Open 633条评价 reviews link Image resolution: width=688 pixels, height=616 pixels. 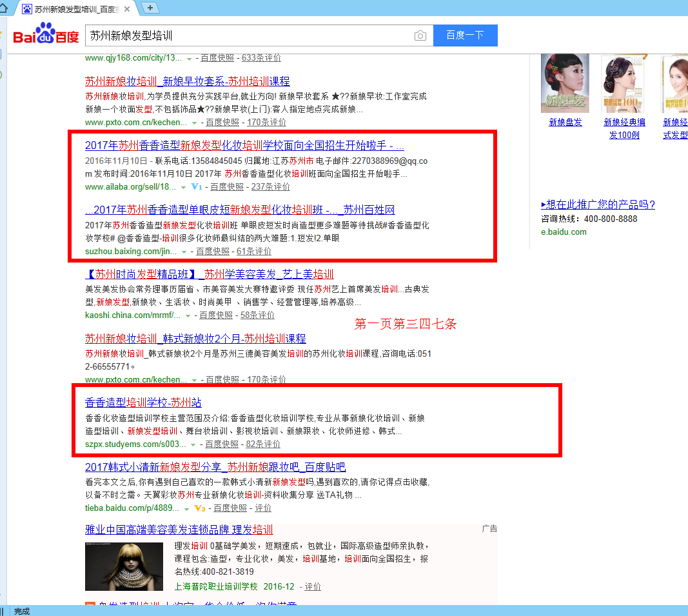tap(261, 58)
